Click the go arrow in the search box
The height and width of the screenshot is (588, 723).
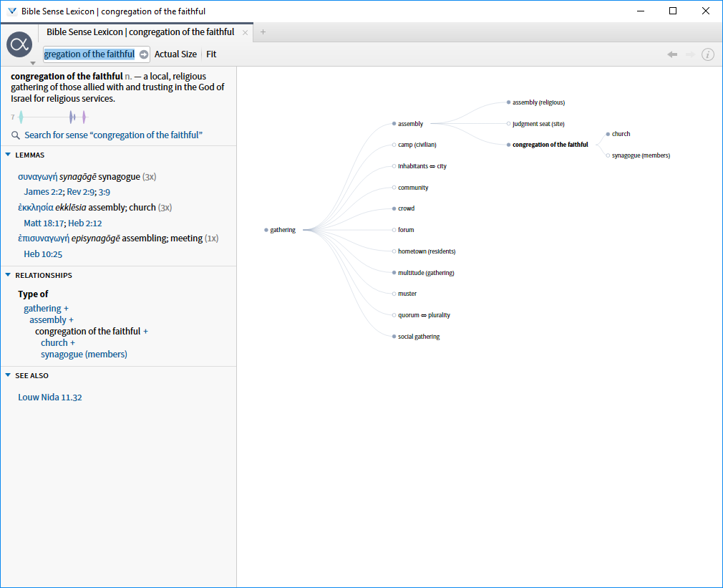144,54
